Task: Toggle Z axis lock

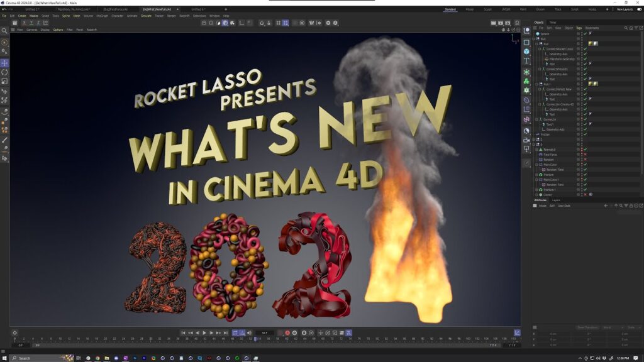Action: tap(38, 23)
